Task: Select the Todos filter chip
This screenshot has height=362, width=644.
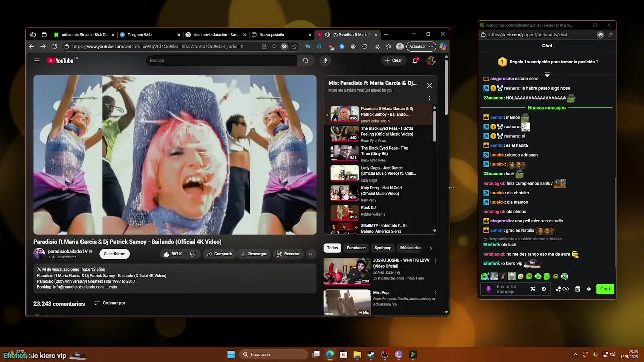Action: 332,248
